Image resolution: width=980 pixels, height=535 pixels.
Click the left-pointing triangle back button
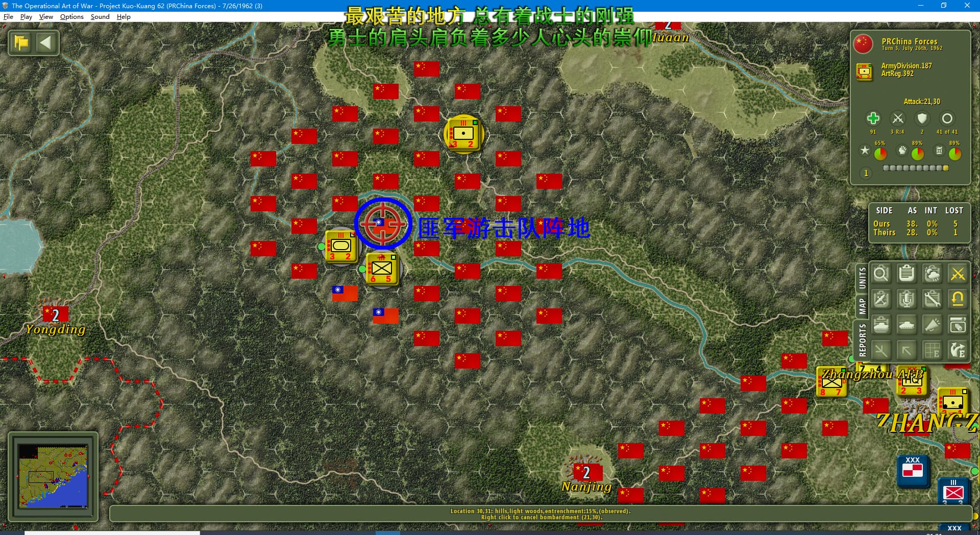tap(46, 43)
